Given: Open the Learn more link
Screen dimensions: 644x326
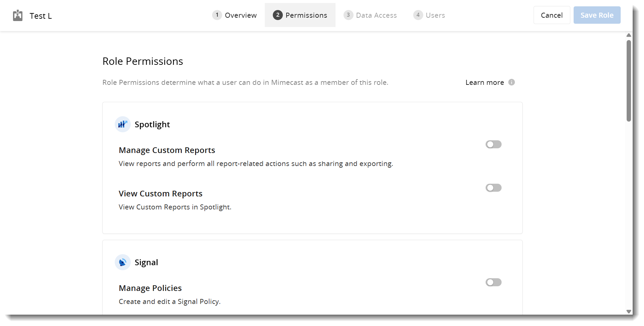Looking at the screenshot, I should pyautogui.click(x=484, y=83).
